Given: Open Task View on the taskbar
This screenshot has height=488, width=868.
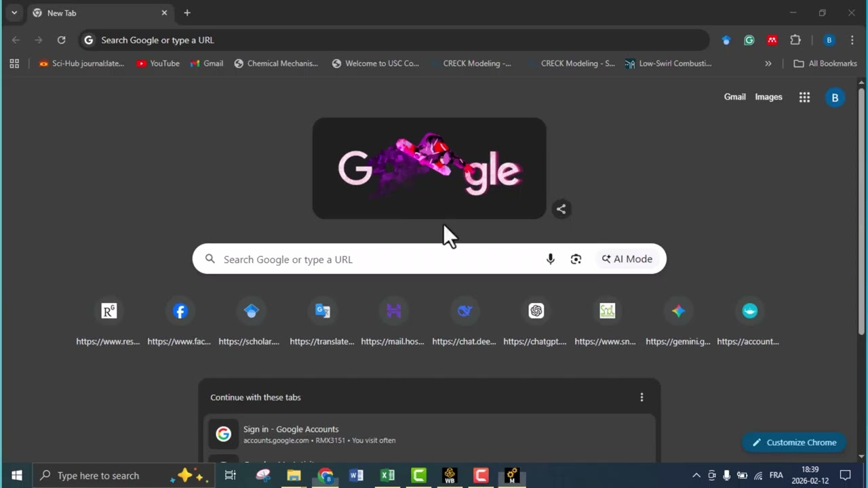Looking at the screenshot, I should [231, 475].
